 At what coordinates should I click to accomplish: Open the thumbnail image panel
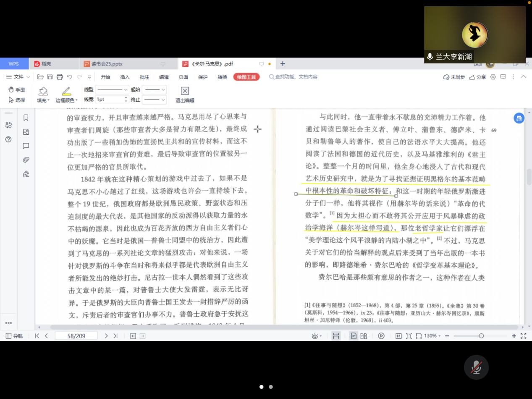coord(26,132)
